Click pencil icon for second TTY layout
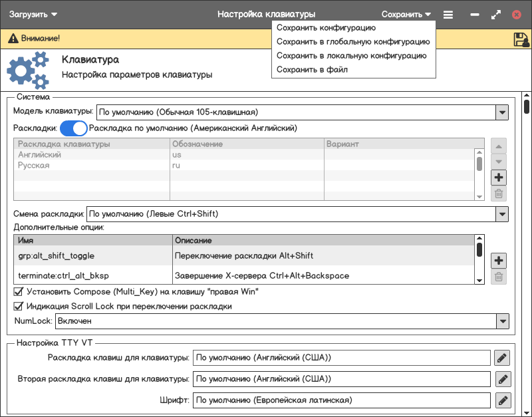Screen dimensions: 532x417 [x=502, y=379]
